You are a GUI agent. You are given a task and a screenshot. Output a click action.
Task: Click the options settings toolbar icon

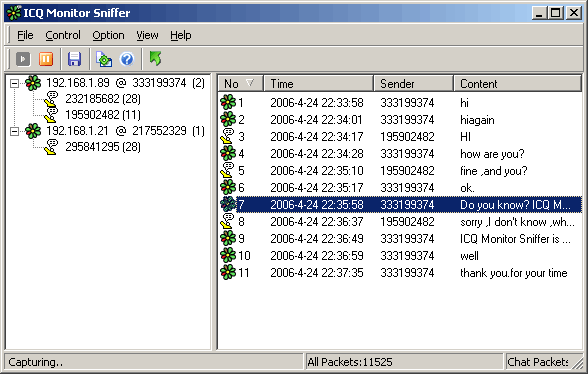point(104,59)
